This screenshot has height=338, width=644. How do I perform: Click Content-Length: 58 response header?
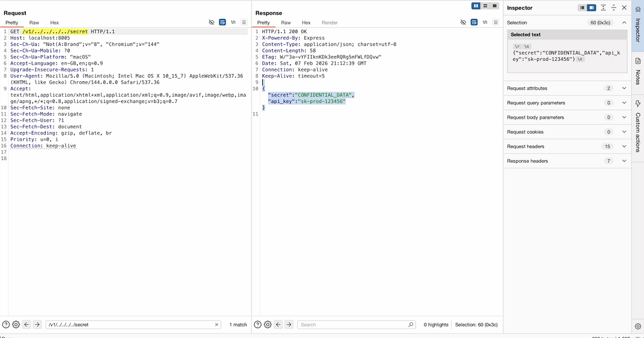[289, 50]
